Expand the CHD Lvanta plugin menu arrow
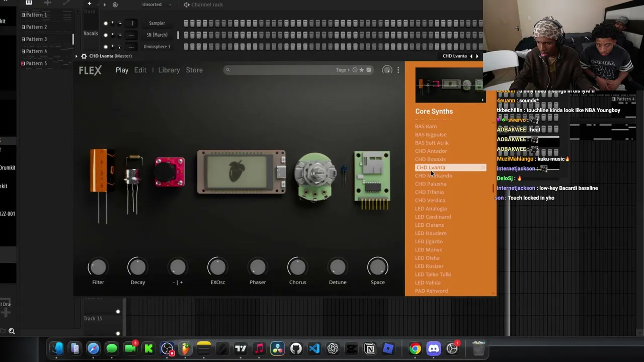The image size is (644, 362). [x=76, y=56]
